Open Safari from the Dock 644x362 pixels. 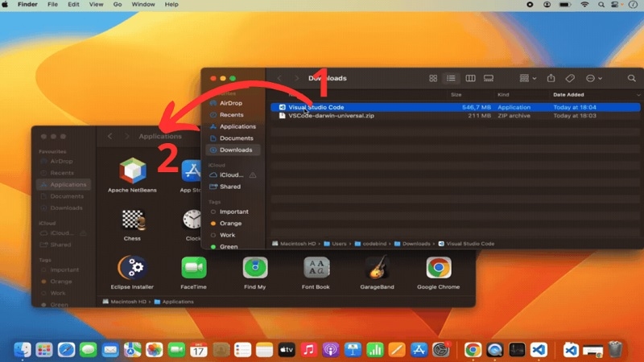click(x=66, y=350)
